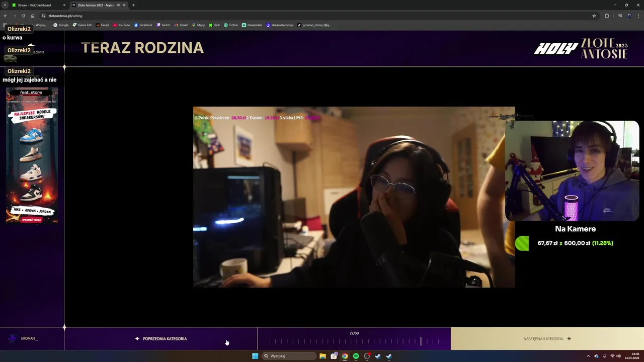Click the address bar showing zloteantosie.pl/voting
644x362 pixels.
point(319,16)
